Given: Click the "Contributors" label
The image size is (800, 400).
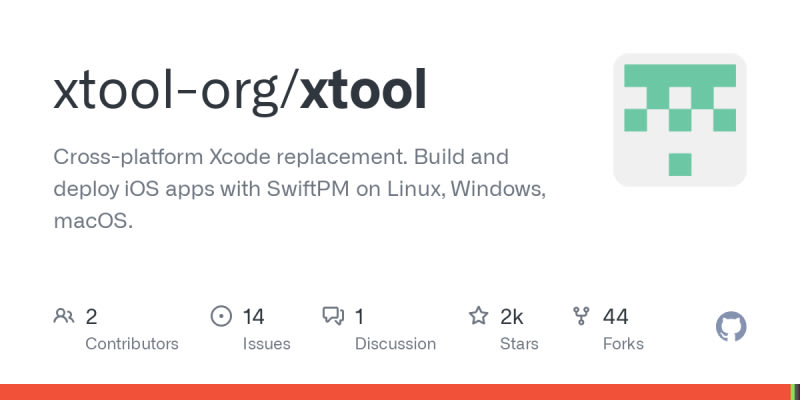Looking at the screenshot, I should tap(132, 344).
